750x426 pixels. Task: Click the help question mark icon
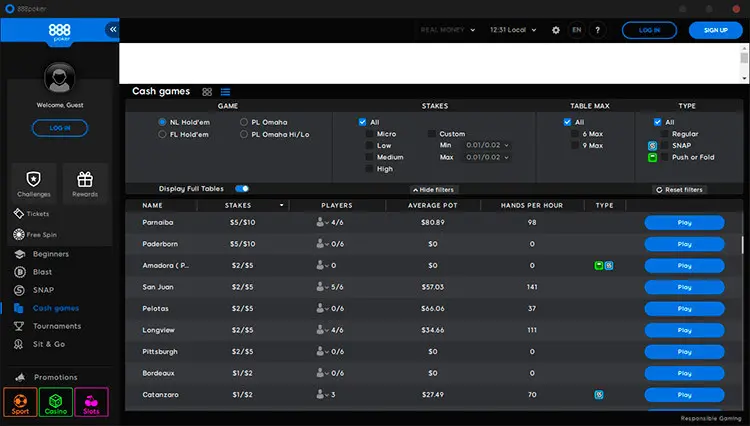[x=597, y=31]
